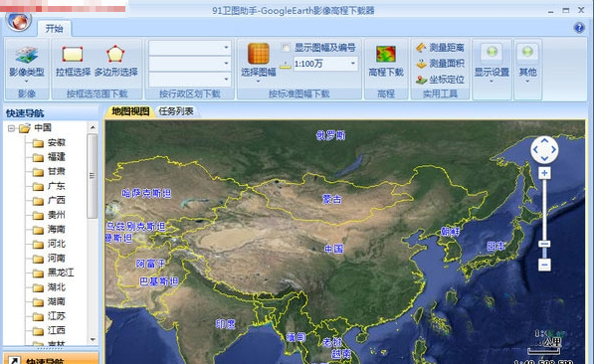Image resolution: width=594 pixels, height=364 pixels.
Task: Switch to the 地图视图 tab
Action: pyautogui.click(x=130, y=111)
